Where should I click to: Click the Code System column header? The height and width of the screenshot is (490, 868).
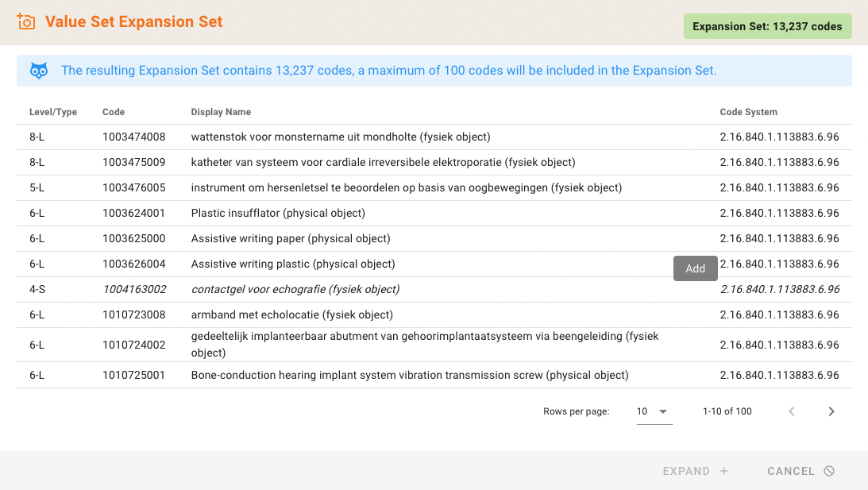click(x=748, y=112)
